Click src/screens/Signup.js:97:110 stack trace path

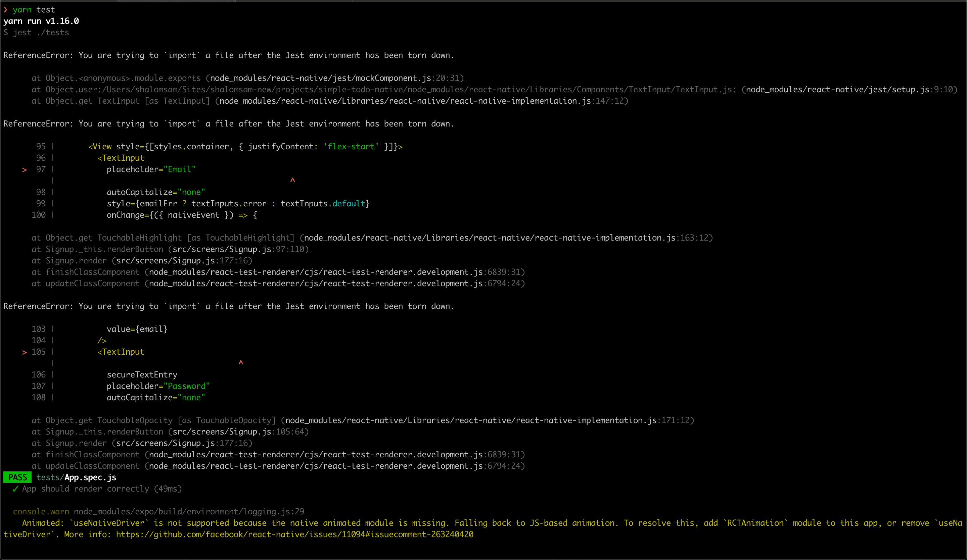238,249
